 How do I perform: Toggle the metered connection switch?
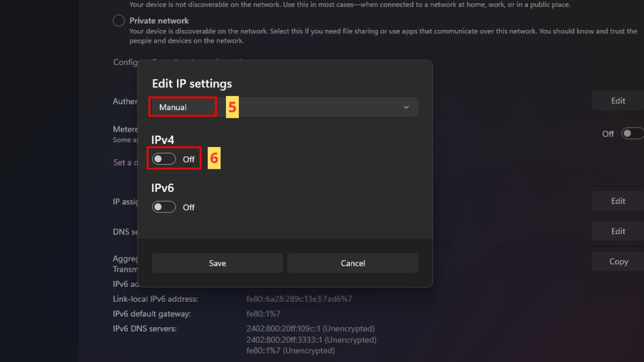coord(632,134)
